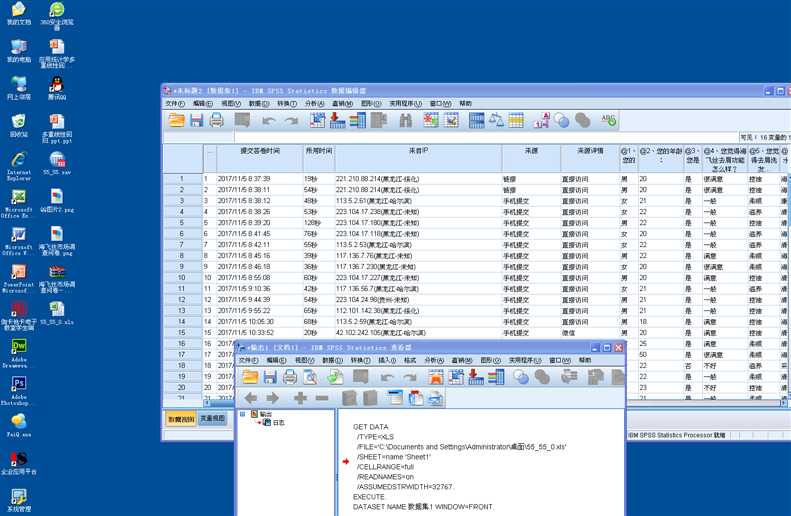Select 所用时间 column header
This screenshot has width=791, height=516.
point(319,158)
